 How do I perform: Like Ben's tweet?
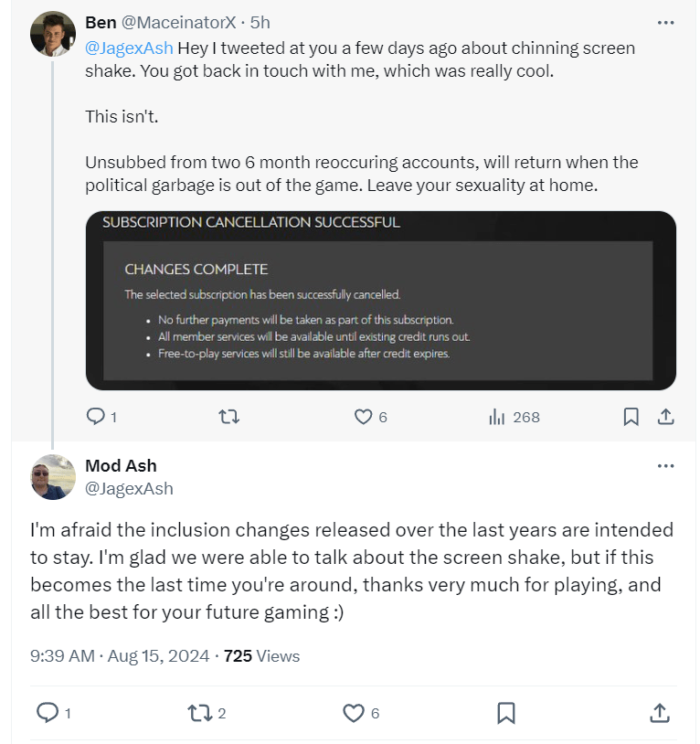(364, 417)
